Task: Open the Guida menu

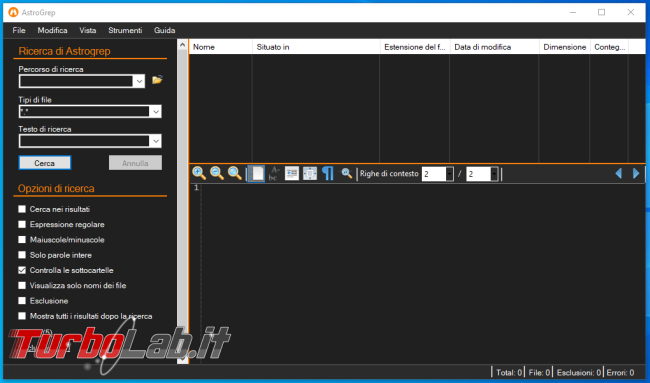Action: click(165, 30)
